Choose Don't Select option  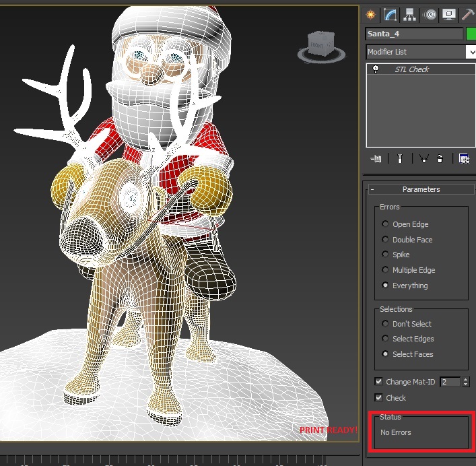click(385, 323)
